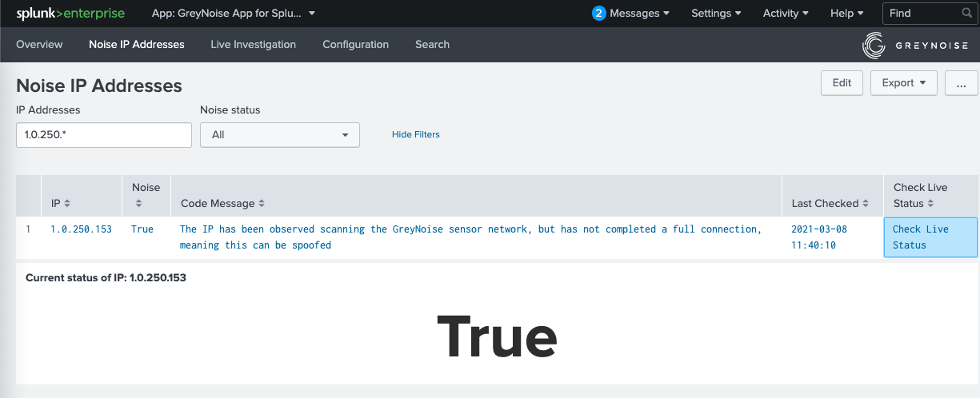This screenshot has height=398, width=980.
Task: Open the Messages menu
Action: click(631, 14)
